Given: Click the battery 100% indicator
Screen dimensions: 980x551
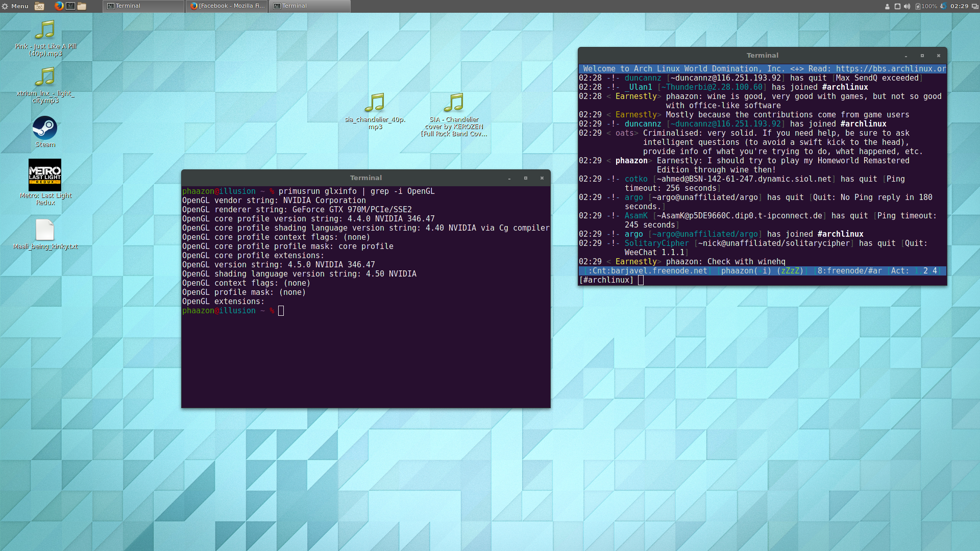Looking at the screenshot, I should (926, 6).
